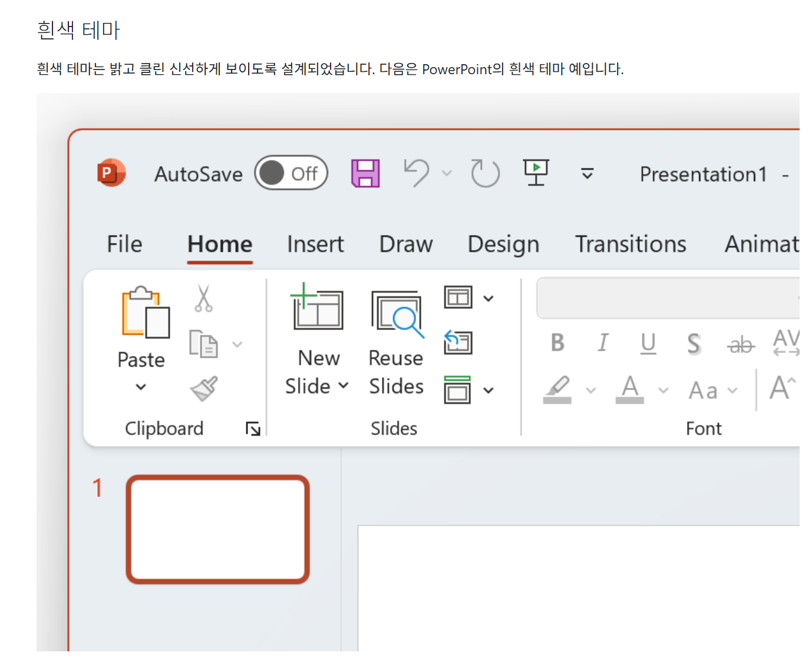
Task: Expand the Paste options dropdown arrow
Action: (x=141, y=387)
